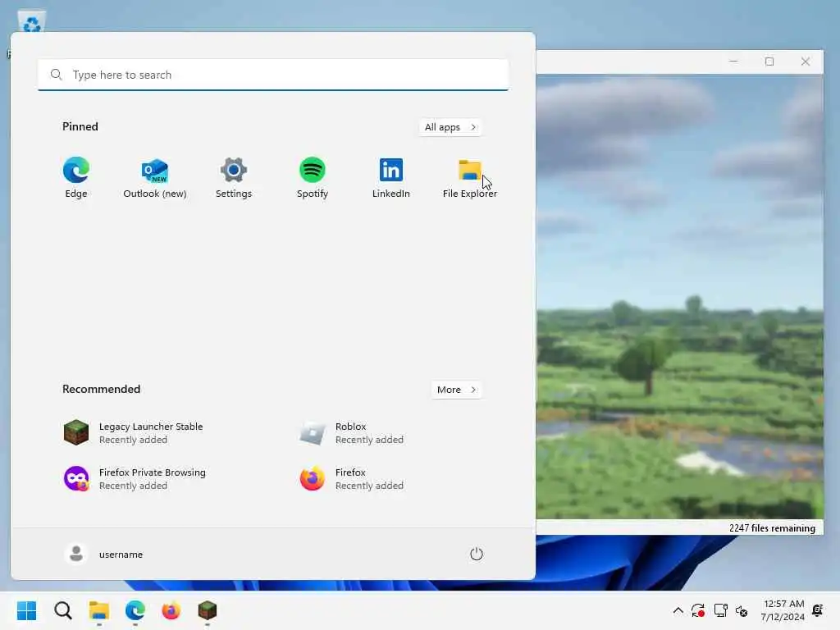Switch to Edge on the taskbar
840x630 pixels.
135,610
